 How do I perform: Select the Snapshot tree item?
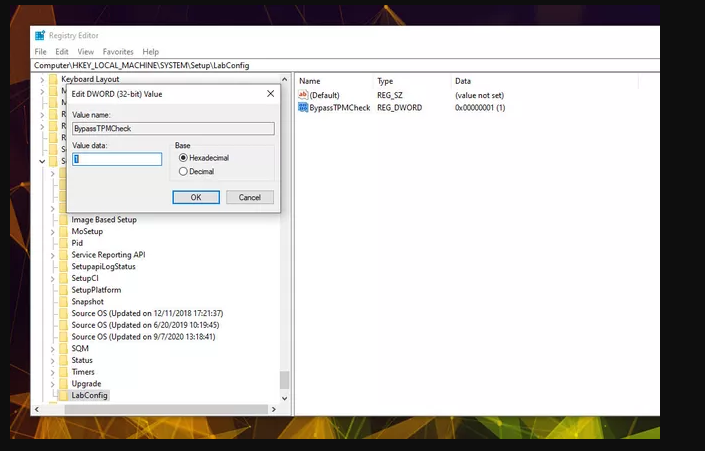87,302
